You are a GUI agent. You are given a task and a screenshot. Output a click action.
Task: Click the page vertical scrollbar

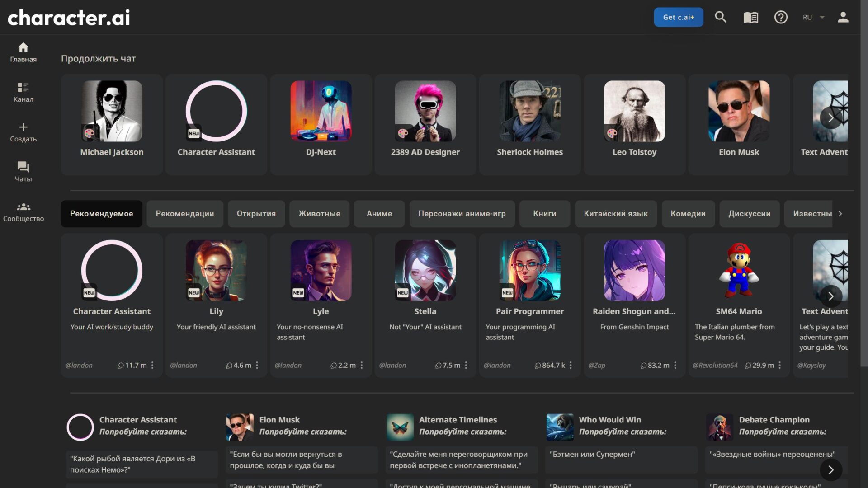(x=864, y=181)
